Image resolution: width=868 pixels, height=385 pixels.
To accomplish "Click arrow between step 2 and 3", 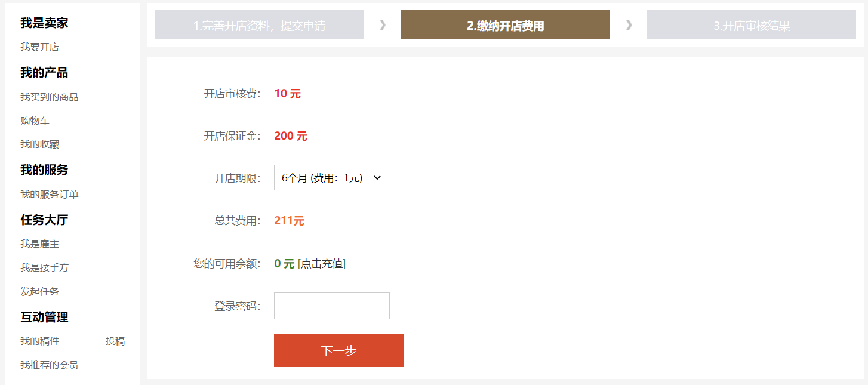I will click(629, 25).
